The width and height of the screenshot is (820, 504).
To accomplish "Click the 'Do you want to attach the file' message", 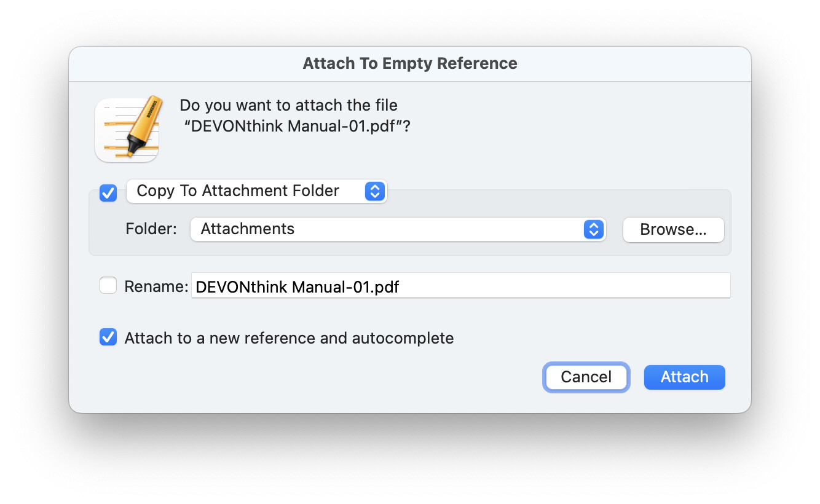I will [289, 106].
